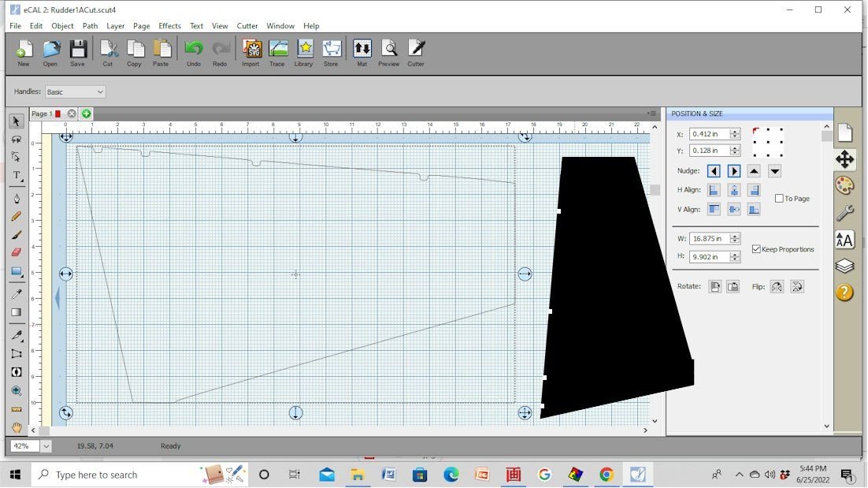This screenshot has height=488, width=868.
Task: Click the Windows Start button
Action: (x=15, y=475)
